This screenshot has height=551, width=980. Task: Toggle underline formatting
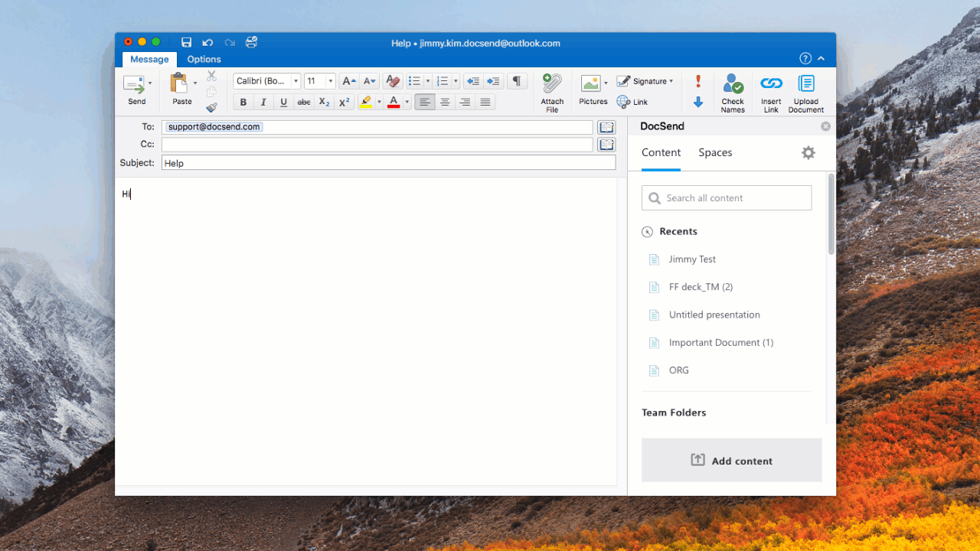point(283,103)
